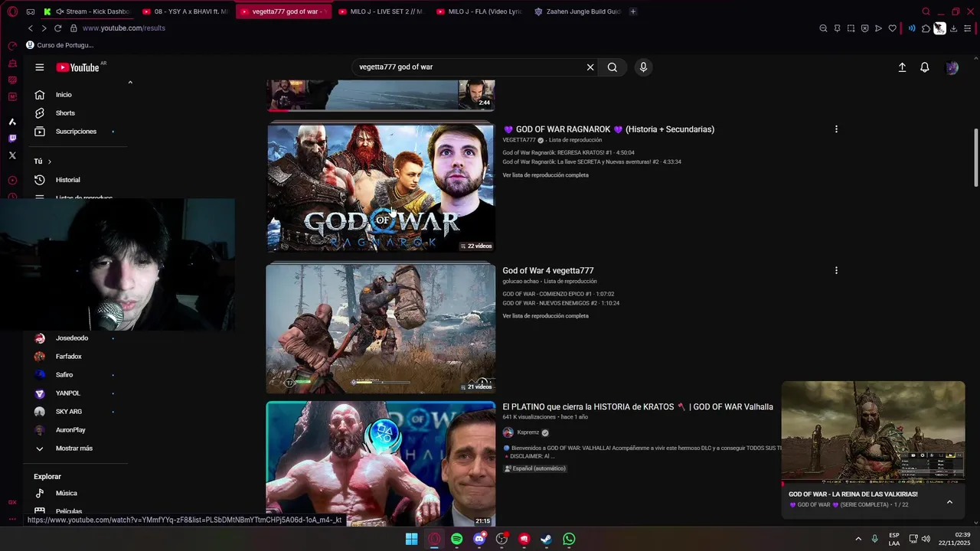Image resolution: width=980 pixels, height=551 pixels.
Task: Clear the search box with the X
Action: (590, 67)
